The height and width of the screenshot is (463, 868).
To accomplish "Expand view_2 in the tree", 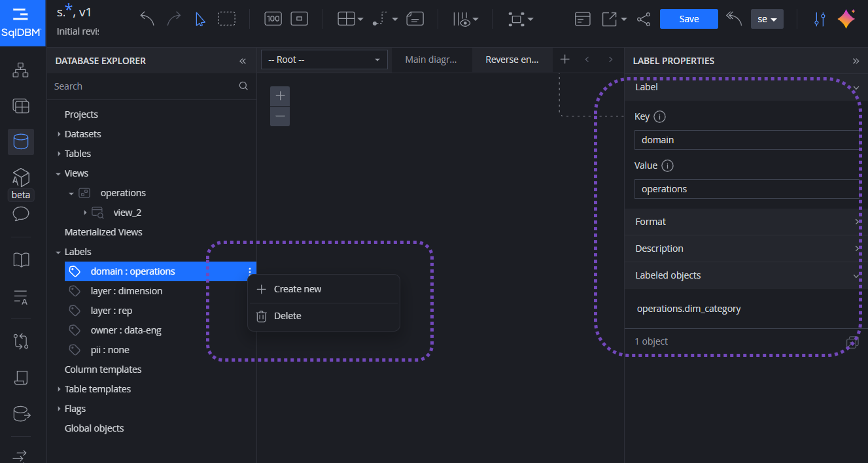I will 85,213.
